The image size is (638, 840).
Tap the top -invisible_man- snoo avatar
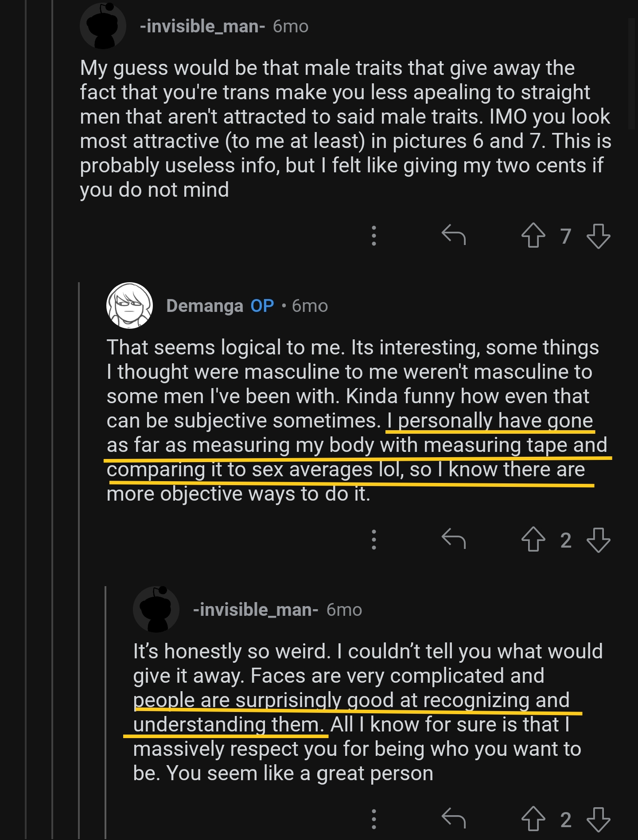(103, 26)
